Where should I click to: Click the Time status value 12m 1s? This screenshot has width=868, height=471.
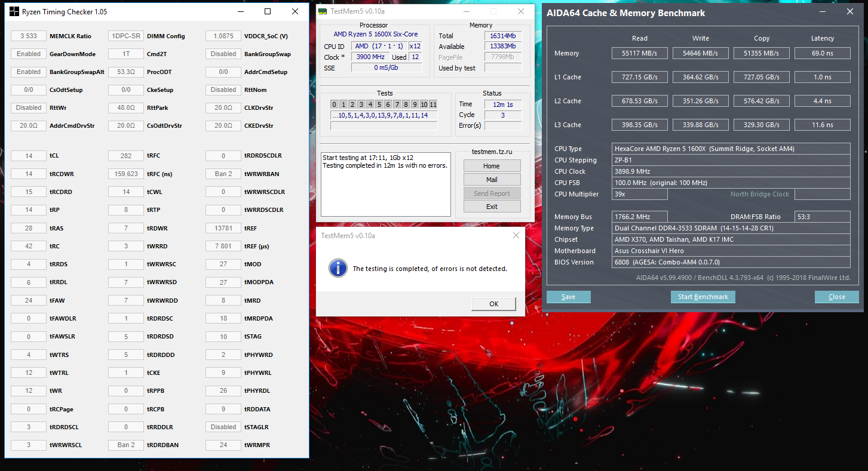(x=502, y=104)
